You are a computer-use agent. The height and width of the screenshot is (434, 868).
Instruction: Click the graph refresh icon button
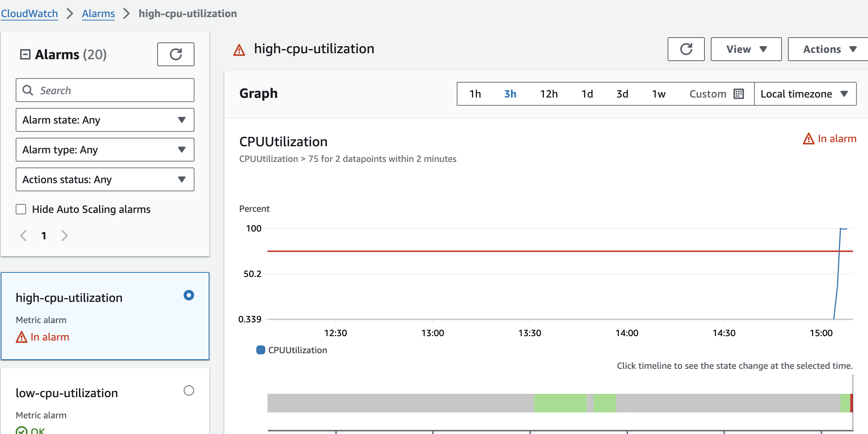tap(685, 49)
